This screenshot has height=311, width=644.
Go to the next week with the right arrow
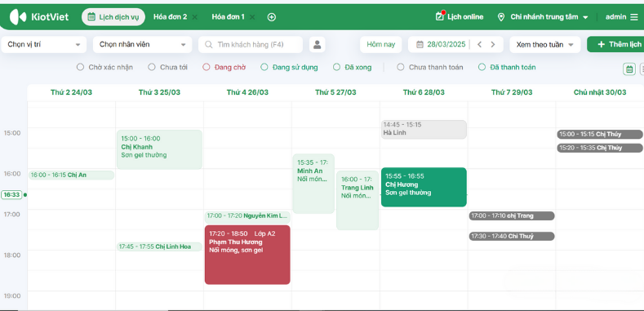pos(493,44)
